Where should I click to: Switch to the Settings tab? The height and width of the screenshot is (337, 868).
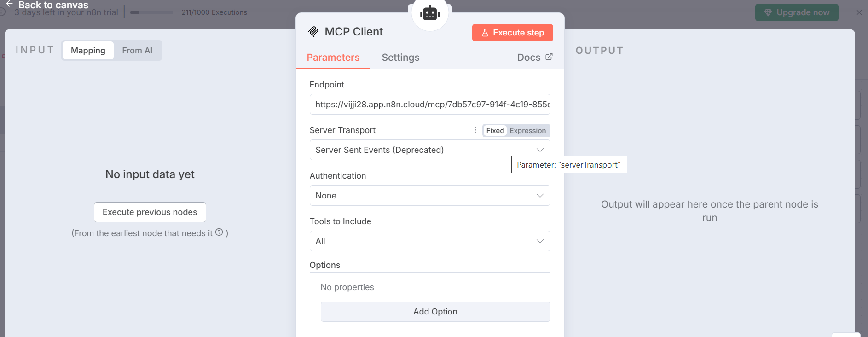click(x=400, y=58)
